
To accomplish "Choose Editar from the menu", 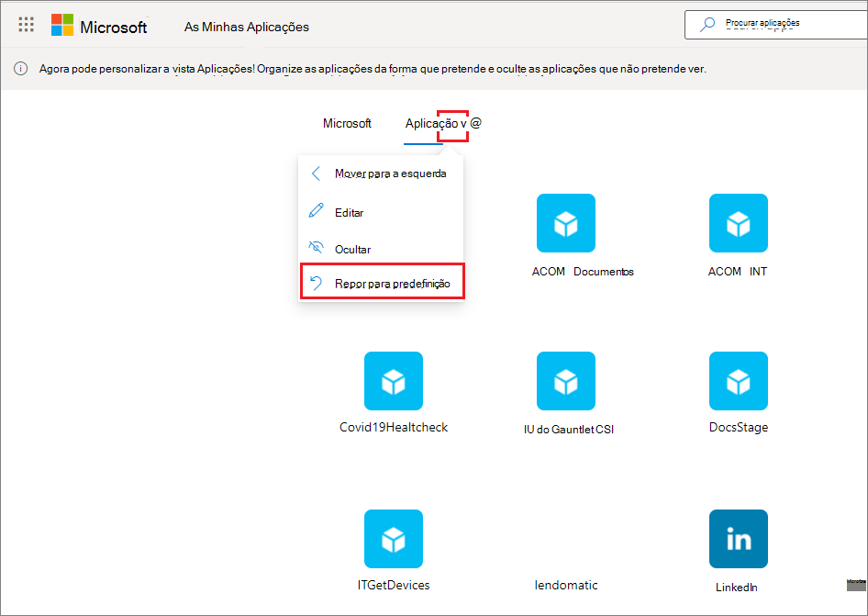I will [x=381, y=212].
